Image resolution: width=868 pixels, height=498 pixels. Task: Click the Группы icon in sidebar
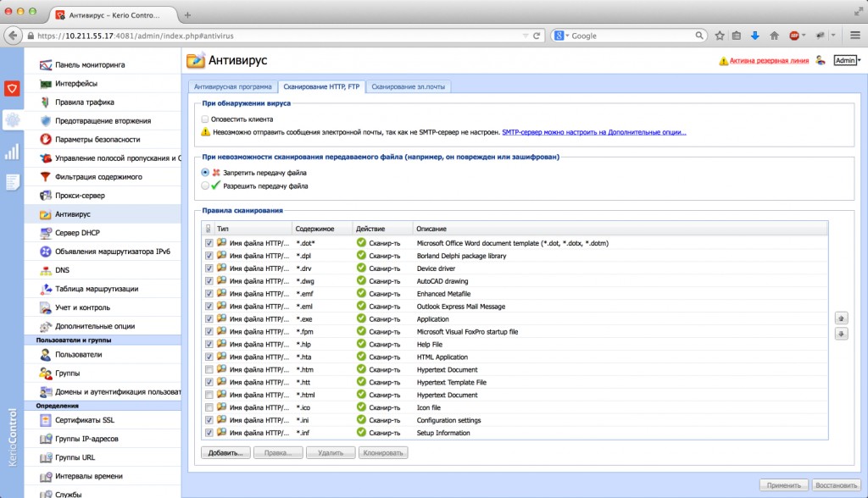pos(46,373)
